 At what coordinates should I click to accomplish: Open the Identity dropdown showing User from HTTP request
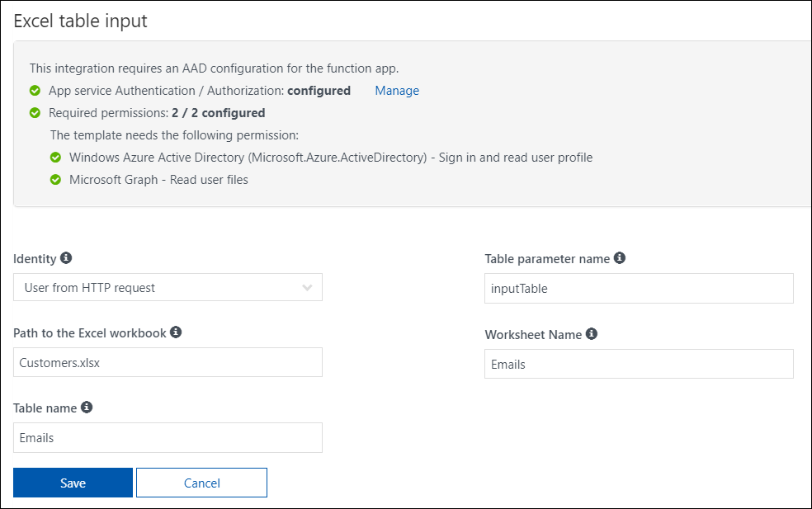click(168, 288)
